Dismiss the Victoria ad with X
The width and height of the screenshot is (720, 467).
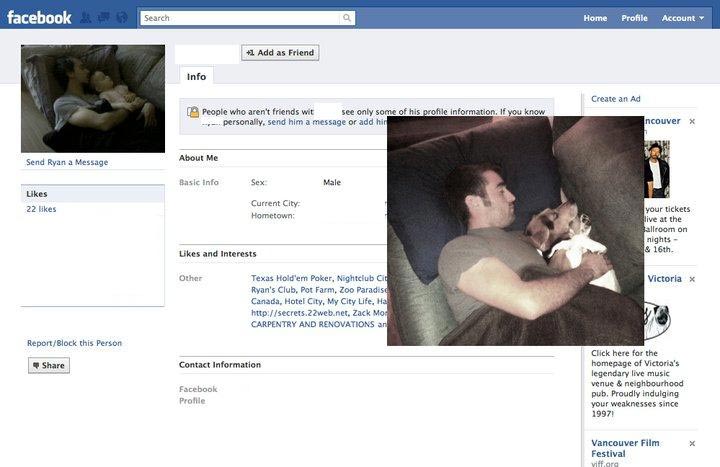coord(692,279)
